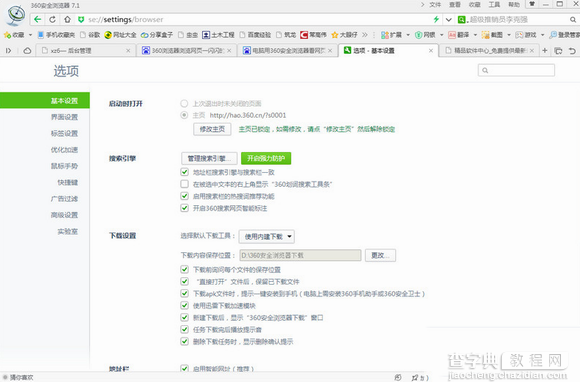Click the 修改主页 button

pos(212,129)
